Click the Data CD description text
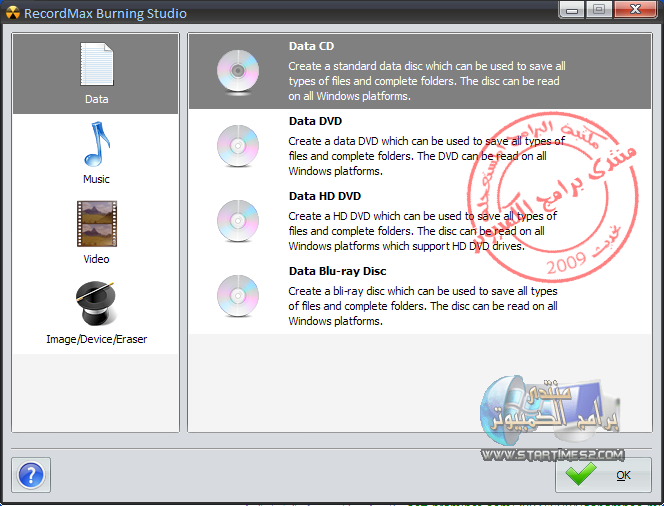Image resolution: width=664 pixels, height=506 pixels. (x=427, y=81)
